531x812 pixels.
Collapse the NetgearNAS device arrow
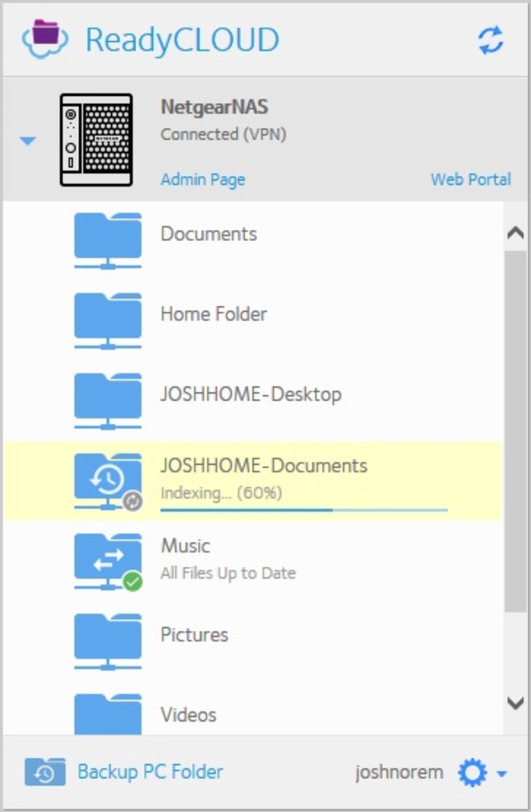tap(27, 141)
